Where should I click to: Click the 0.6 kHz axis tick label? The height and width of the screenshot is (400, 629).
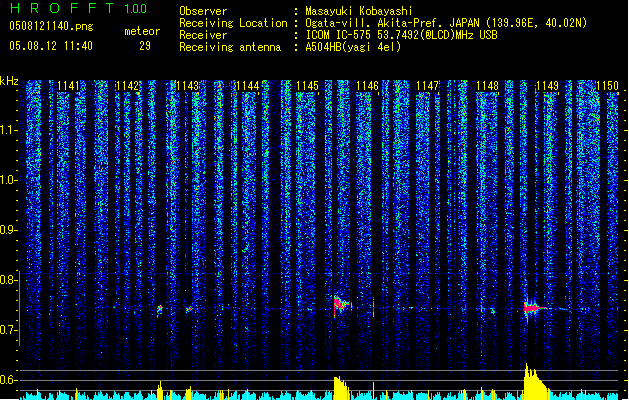tap(9, 380)
